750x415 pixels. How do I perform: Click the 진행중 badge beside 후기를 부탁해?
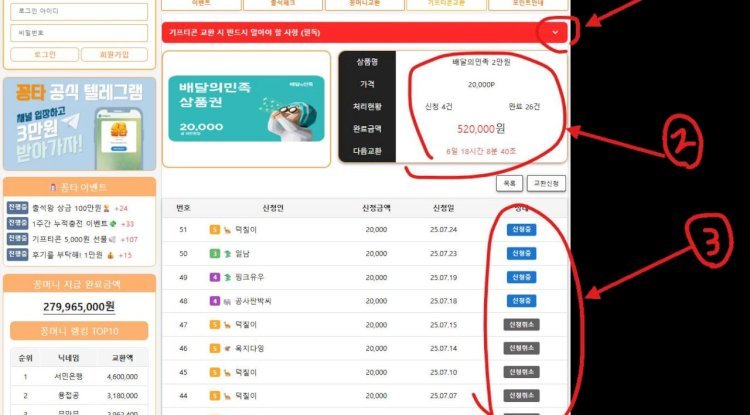[18, 255]
